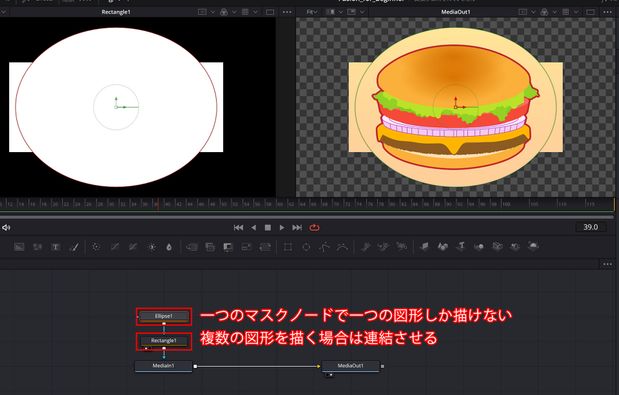The image size is (619, 395).
Task: Add a Polygon mask tool
Action: (x=325, y=247)
